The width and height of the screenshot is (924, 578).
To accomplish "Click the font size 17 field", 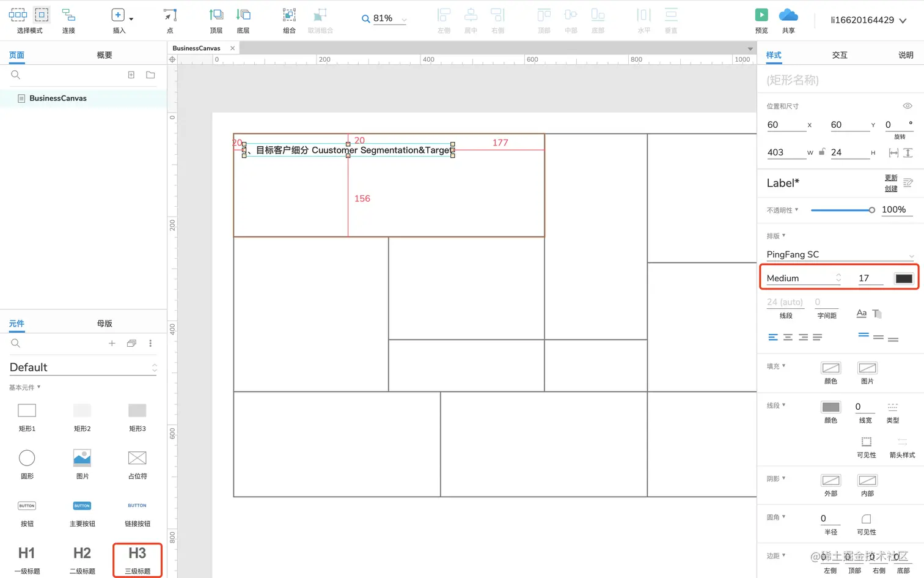I will [x=870, y=278].
